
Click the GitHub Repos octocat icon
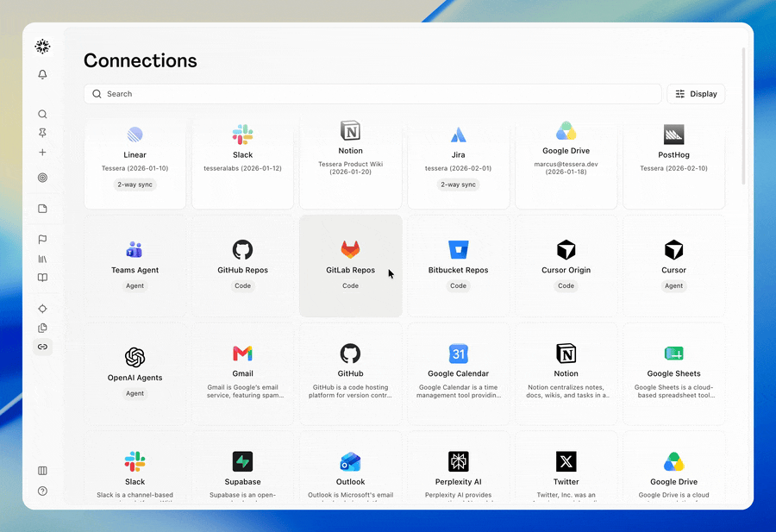click(x=242, y=250)
